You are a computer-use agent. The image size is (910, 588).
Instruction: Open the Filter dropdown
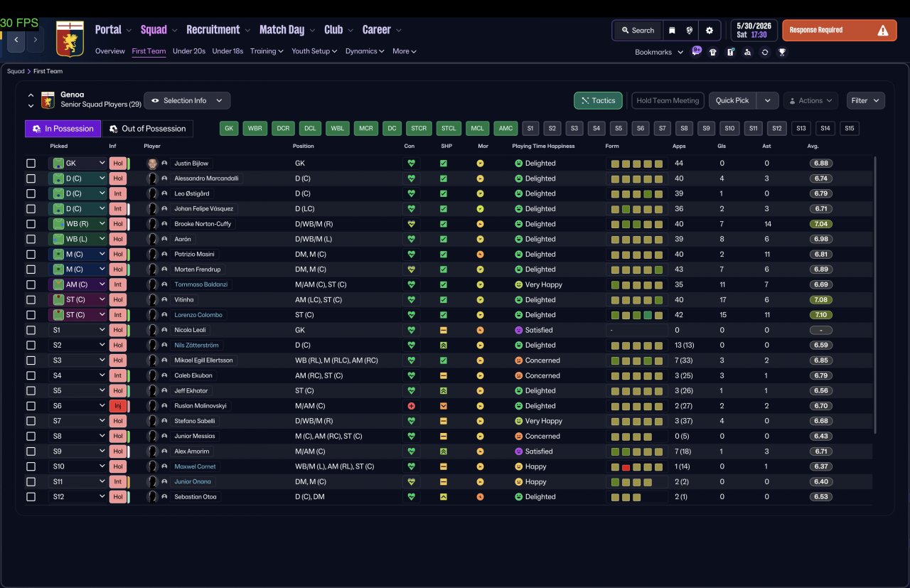(865, 100)
